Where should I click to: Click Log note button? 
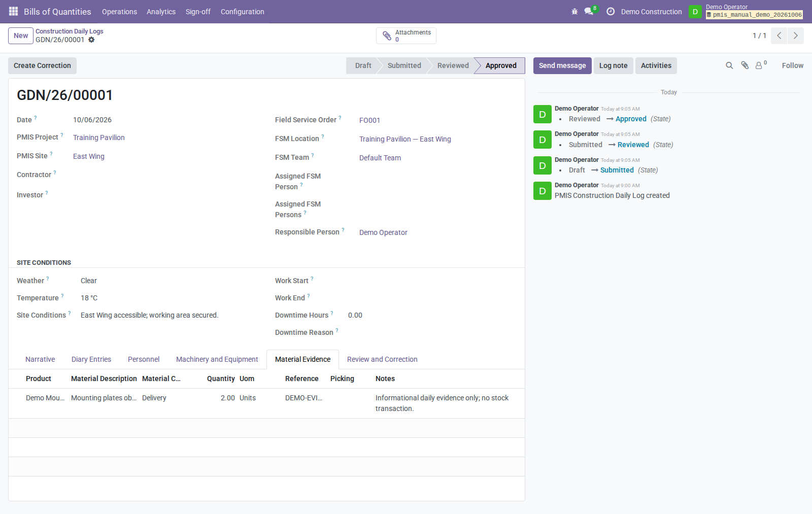point(613,65)
